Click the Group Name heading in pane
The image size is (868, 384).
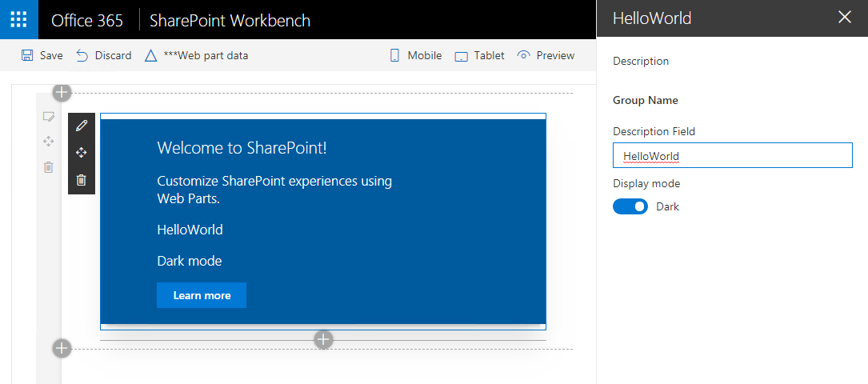[x=646, y=101]
